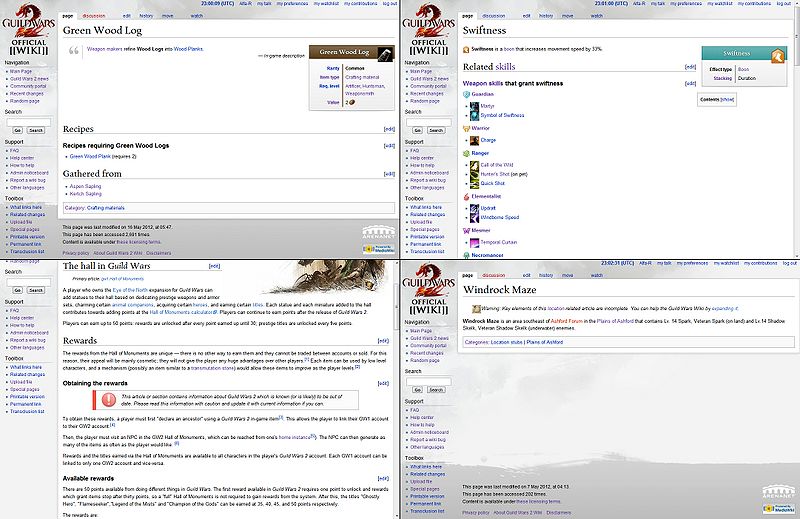800x519 pixels.
Task: Click the search field on the Windrock Maze page
Action: (429, 381)
